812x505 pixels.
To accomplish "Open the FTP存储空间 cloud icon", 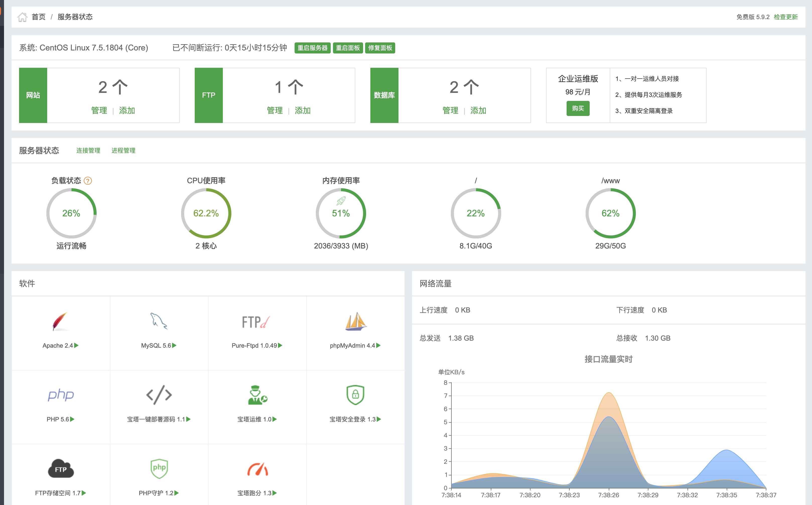I will click(60, 468).
